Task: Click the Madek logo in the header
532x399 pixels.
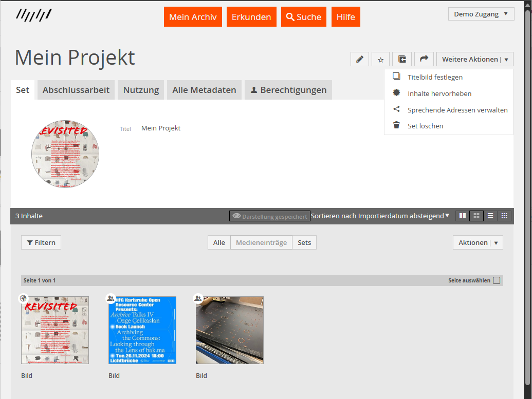Action: 33,14
